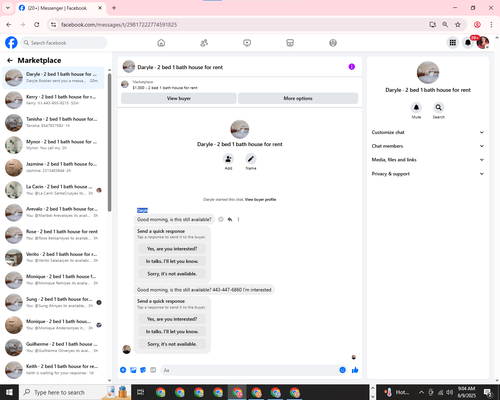
Task: Open the Marketplace storefront icon
Action: point(290,43)
